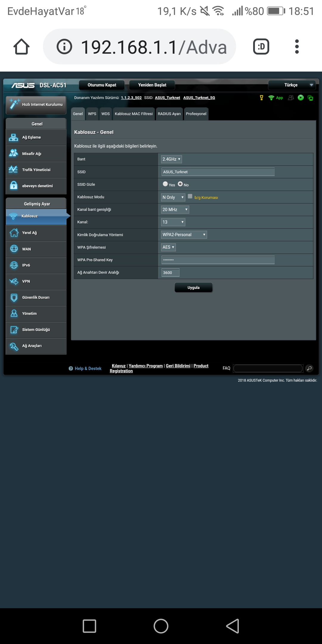Click Ağ Anahtarı Devir Aralığı field

pos(171,273)
